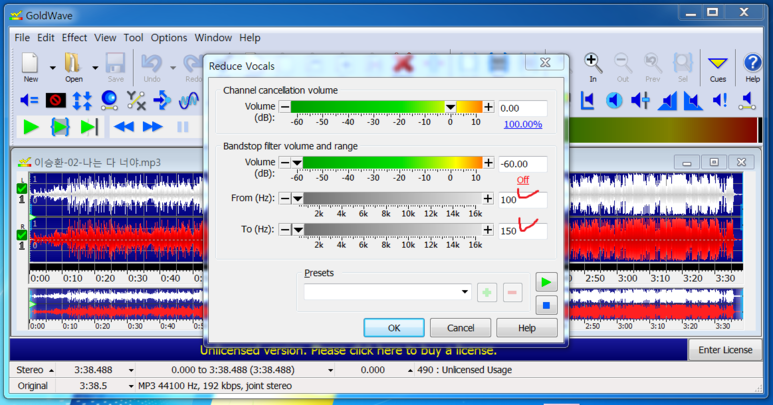Viewport: 773px width, 405px height.
Task: Click the speaker with L-shaped axis icon
Action: click(588, 101)
